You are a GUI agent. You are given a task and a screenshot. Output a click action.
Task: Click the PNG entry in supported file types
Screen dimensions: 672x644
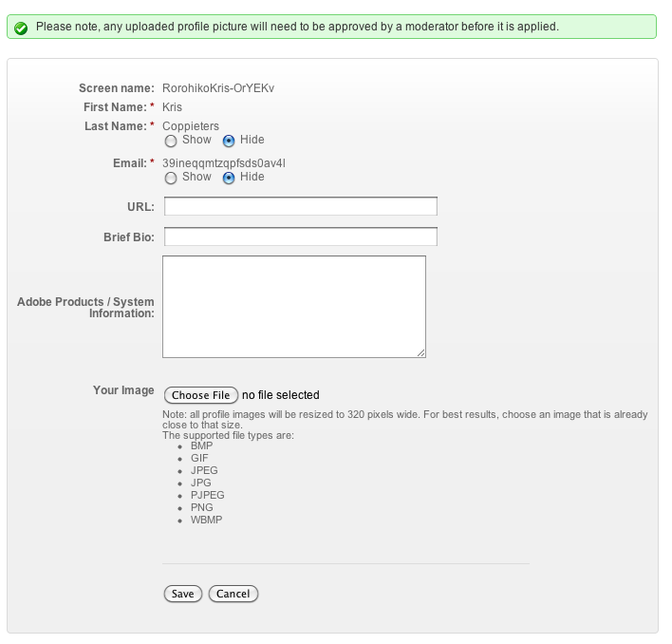click(x=202, y=507)
